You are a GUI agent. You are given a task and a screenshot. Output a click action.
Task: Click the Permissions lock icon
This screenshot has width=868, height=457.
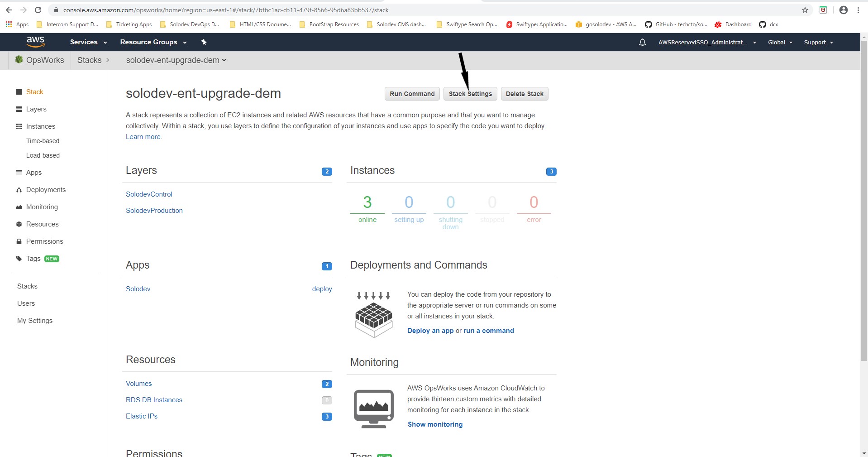[x=19, y=241]
